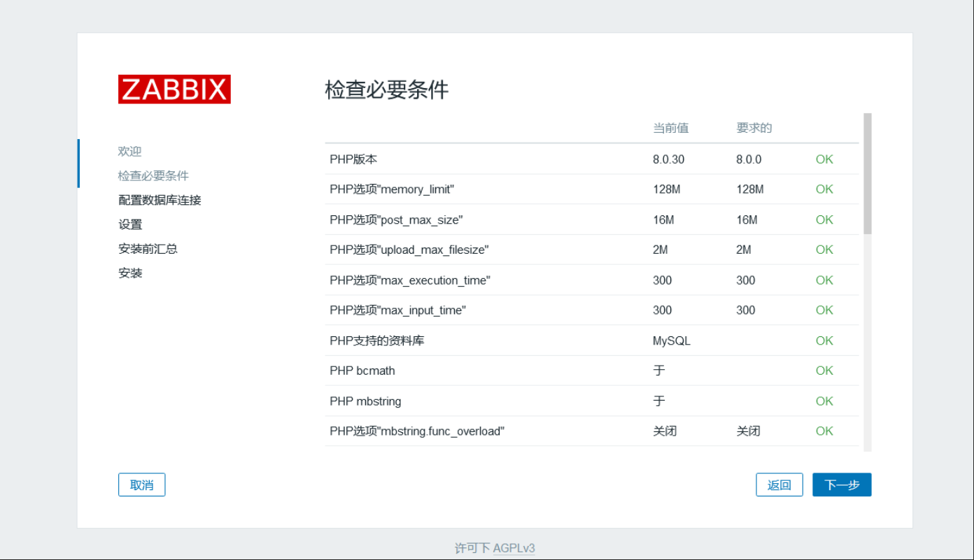Click OK status in PHP支持的资料库 row

click(824, 340)
